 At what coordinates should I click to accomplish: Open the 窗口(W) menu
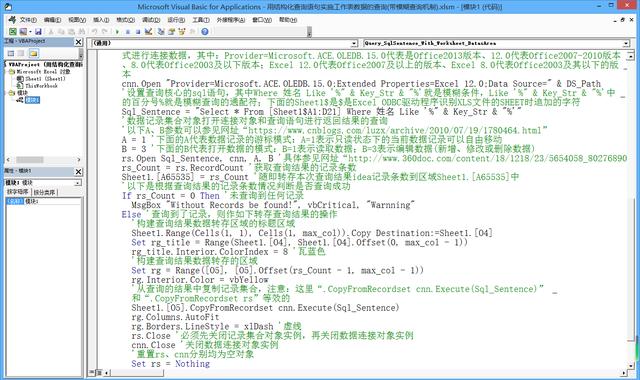262,20
